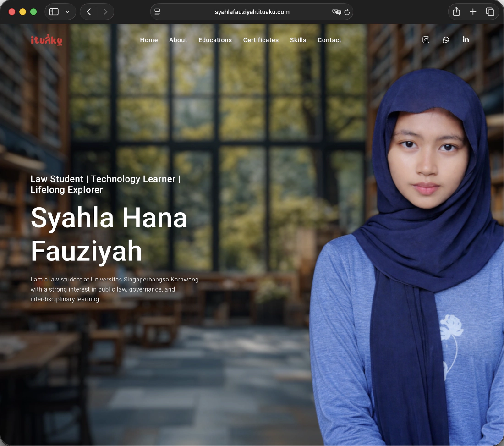
Task: Click the portrait photo of Syahla
Action: [407, 257]
